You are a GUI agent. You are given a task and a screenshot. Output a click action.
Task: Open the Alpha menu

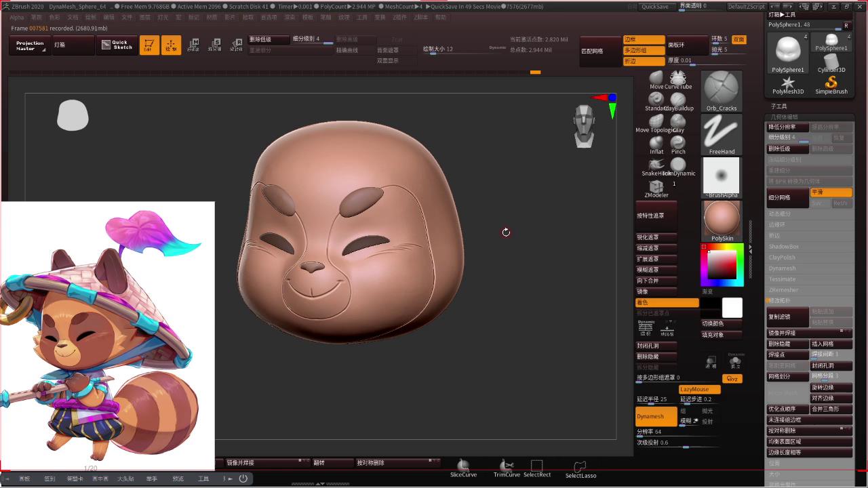17,17
